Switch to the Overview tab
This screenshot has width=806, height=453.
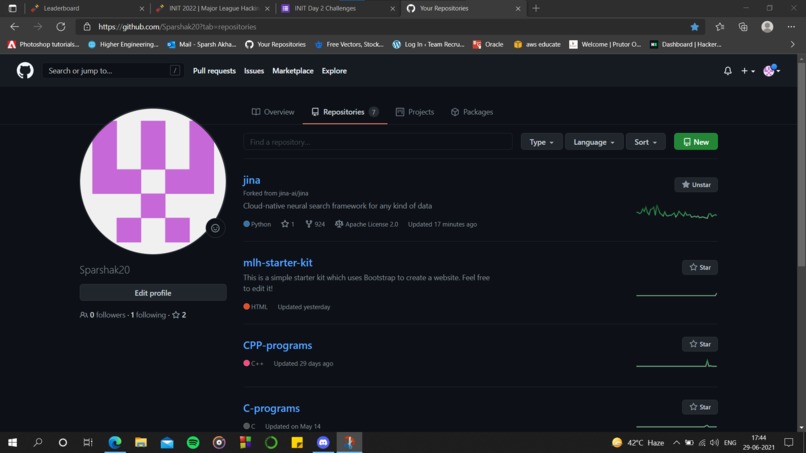coord(272,112)
